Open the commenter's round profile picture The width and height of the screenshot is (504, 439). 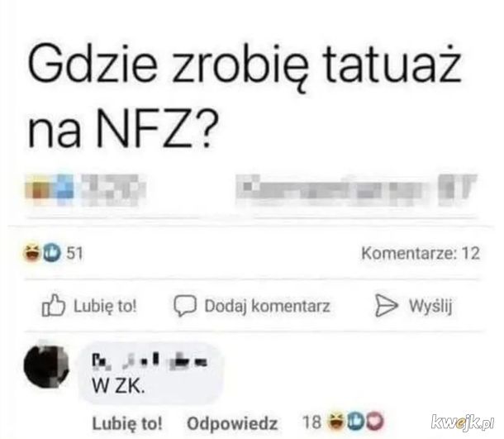pos(46,365)
